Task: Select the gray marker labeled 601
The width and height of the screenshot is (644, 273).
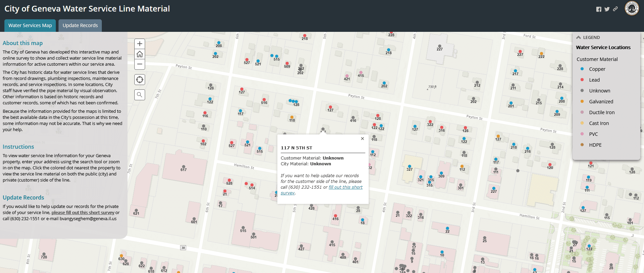Action: (x=194, y=219)
